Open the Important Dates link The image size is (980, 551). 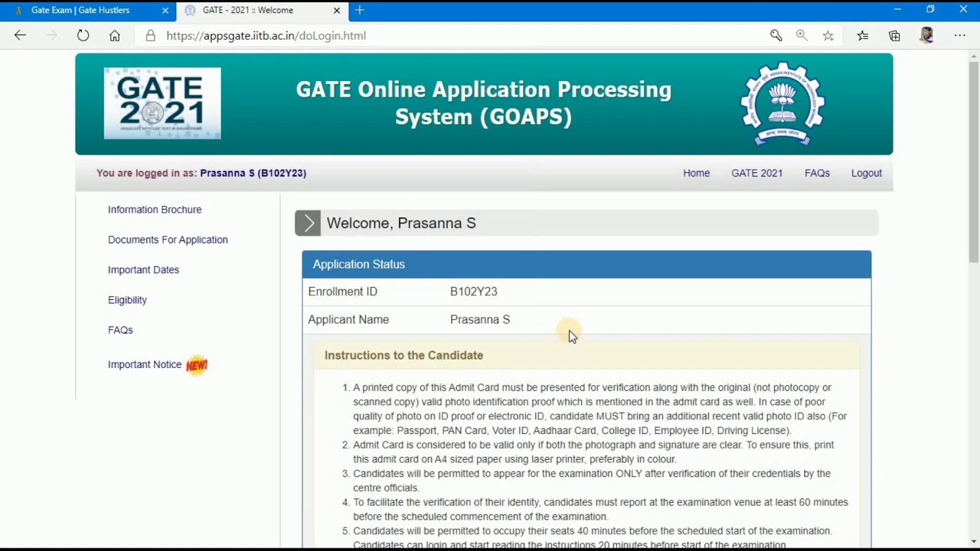143,269
